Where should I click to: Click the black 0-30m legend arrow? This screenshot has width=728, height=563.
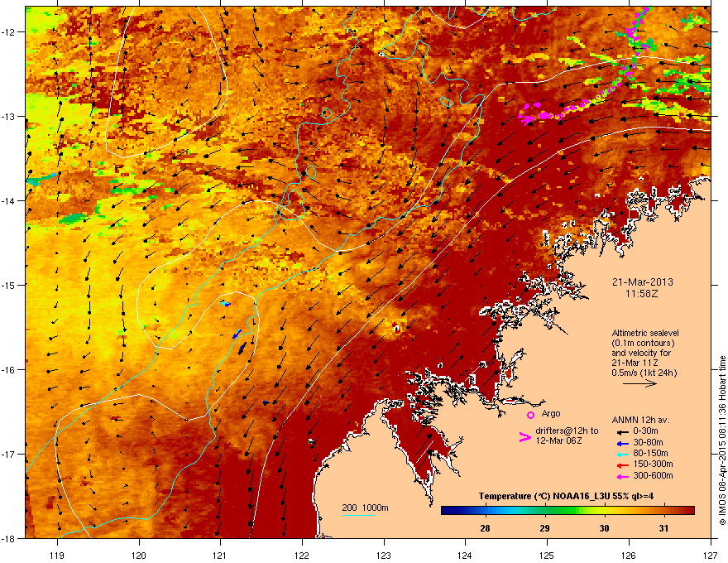[622, 432]
